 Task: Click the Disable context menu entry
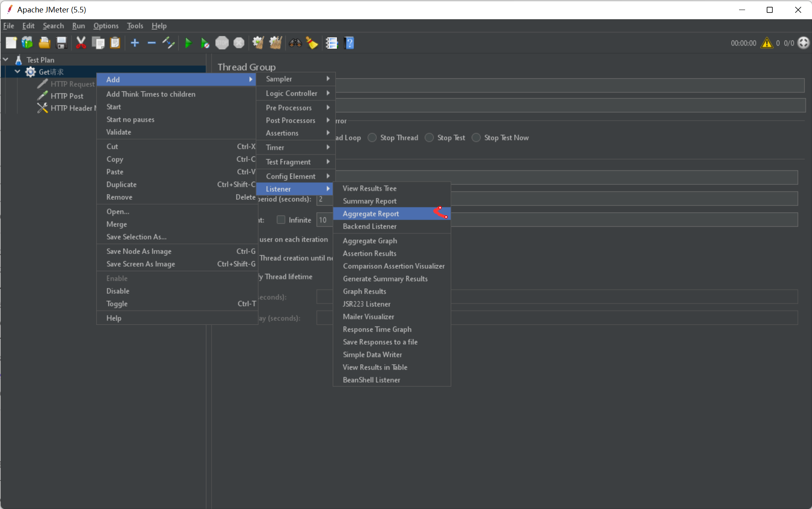pos(177,291)
